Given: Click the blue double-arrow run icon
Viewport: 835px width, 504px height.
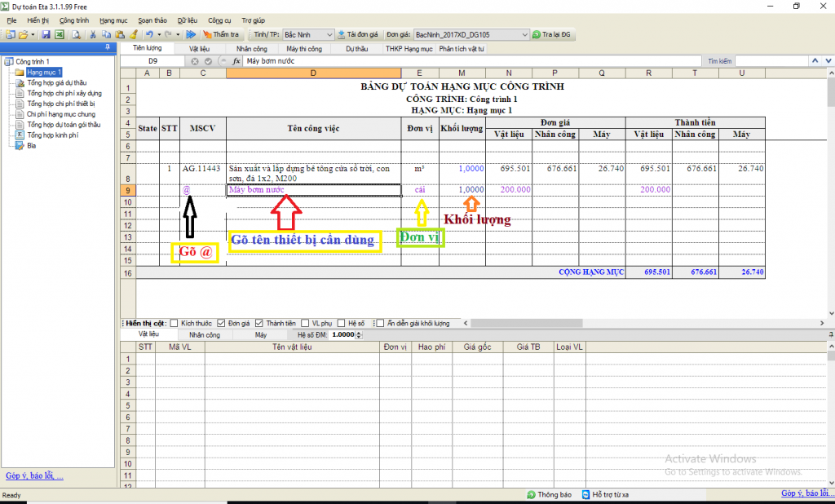Looking at the screenshot, I should point(191,35).
